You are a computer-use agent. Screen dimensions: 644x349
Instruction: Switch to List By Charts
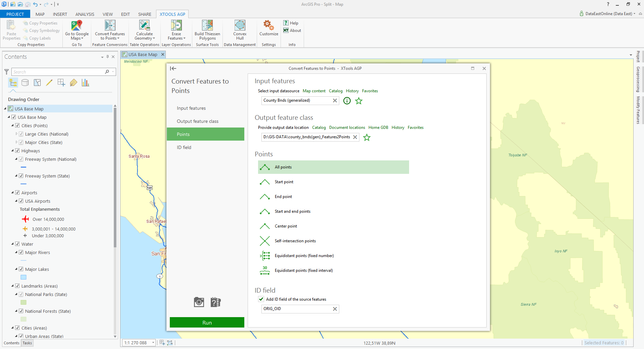86,83
